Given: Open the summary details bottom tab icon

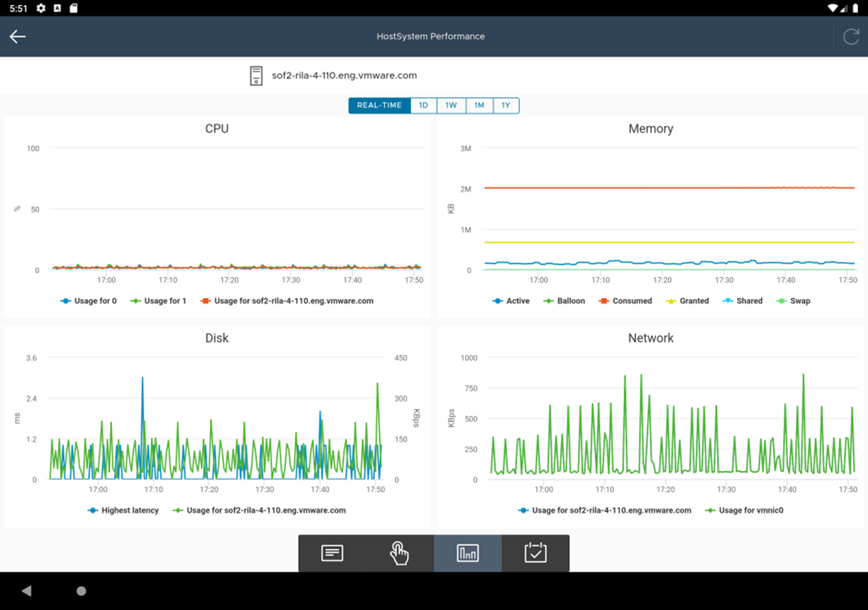Looking at the screenshot, I should [332, 553].
